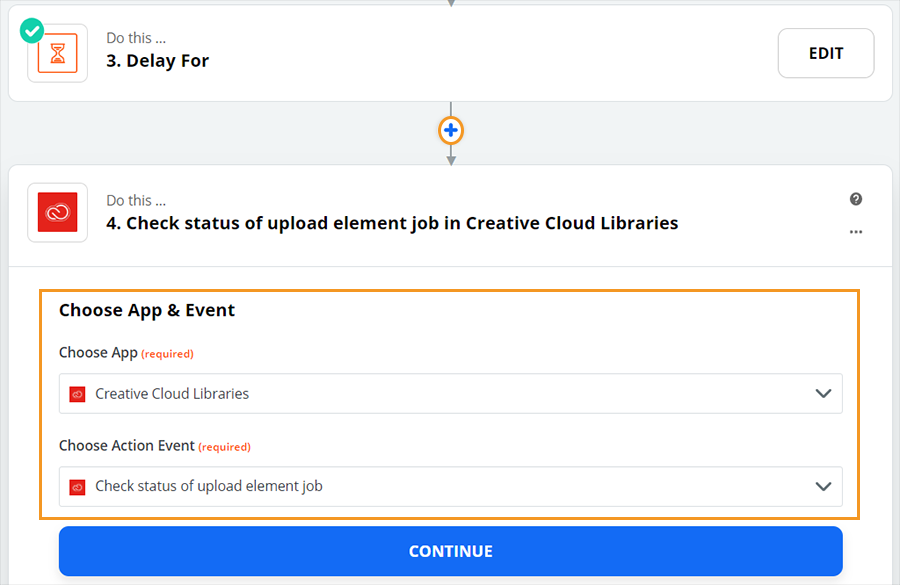Screen dimensions: 900x585
Task: Select the Choose App & Event section header
Action: click(147, 310)
